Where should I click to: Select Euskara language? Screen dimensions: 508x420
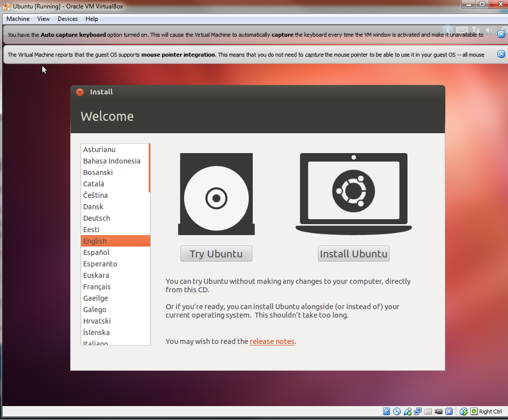(x=115, y=275)
